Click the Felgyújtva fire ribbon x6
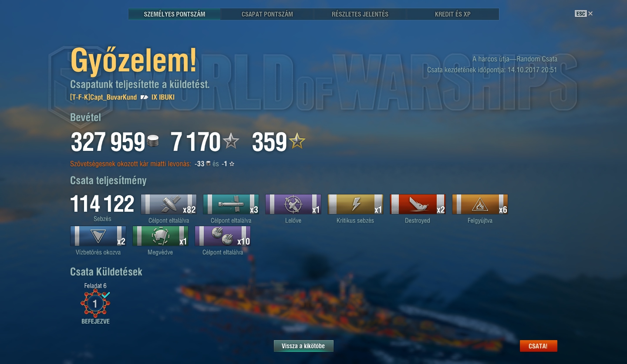The image size is (627, 364). (480, 204)
